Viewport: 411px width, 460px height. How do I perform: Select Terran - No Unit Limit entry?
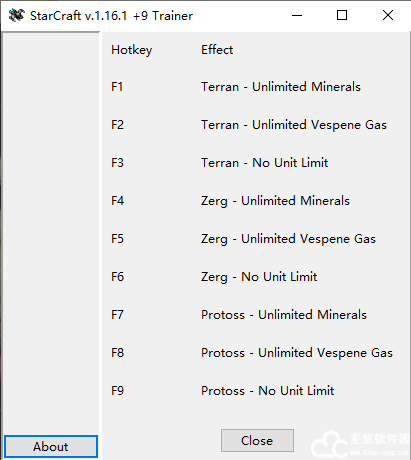click(265, 163)
